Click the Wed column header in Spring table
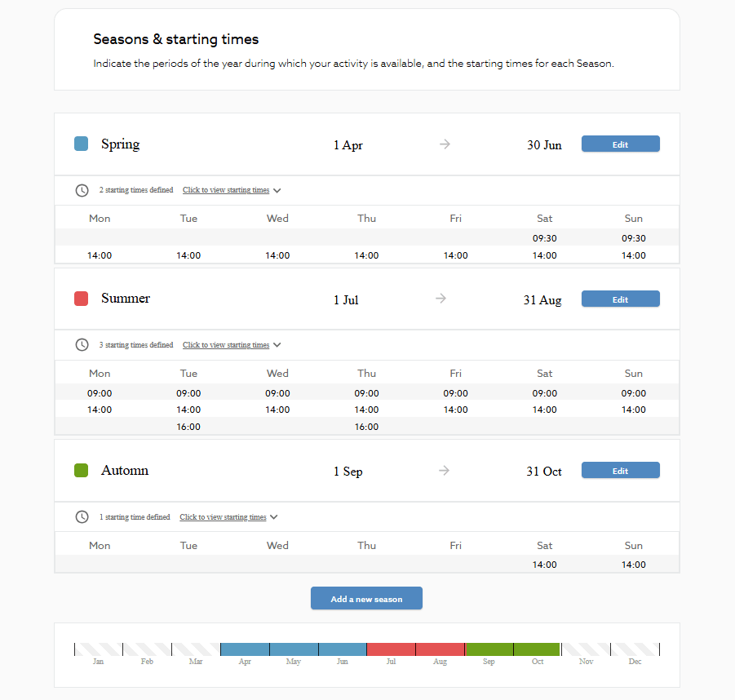Screen dimensions: 735x700 [277, 219]
